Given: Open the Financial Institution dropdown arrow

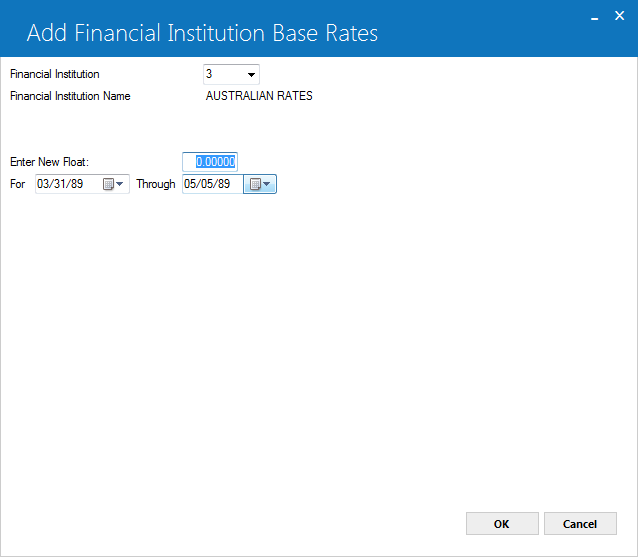Looking at the screenshot, I should coord(251,74).
